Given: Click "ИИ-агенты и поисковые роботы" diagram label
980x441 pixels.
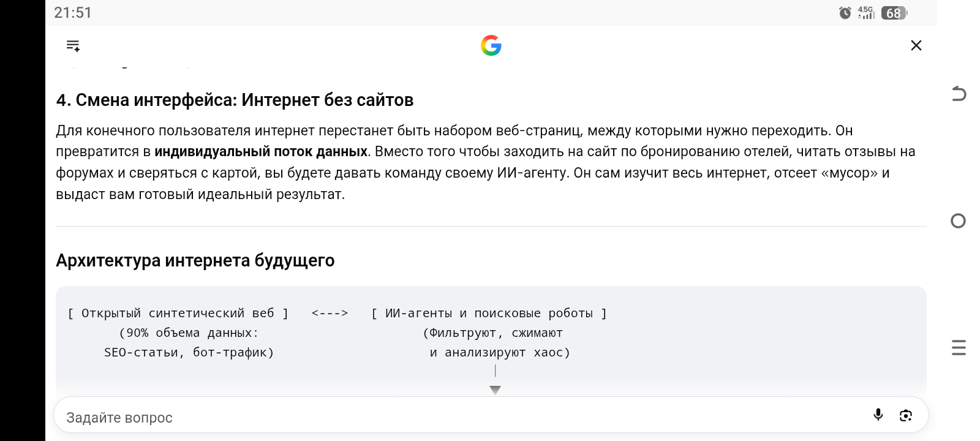Looking at the screenshot, I should (x=489, y=313).
